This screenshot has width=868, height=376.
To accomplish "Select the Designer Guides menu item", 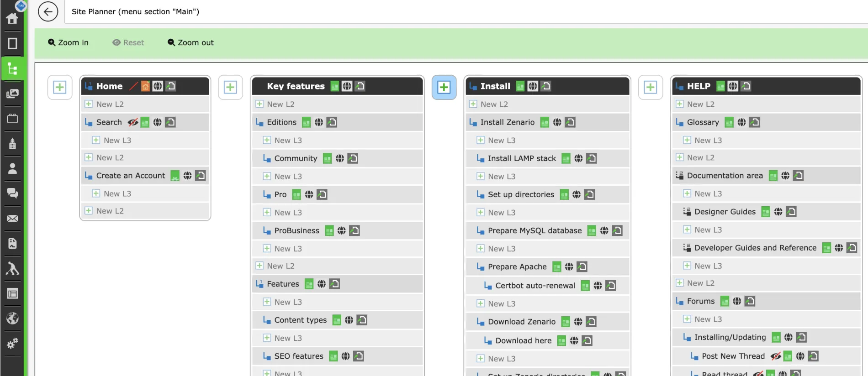I will 767,212.
